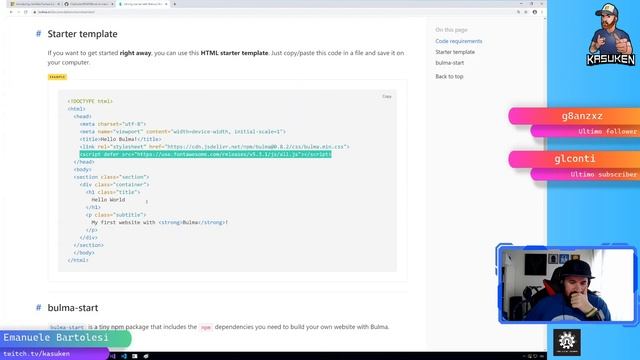The height and width of the screenshot is (360, 640).
Task: Click the Back to top link
Action: pos(449,76)
